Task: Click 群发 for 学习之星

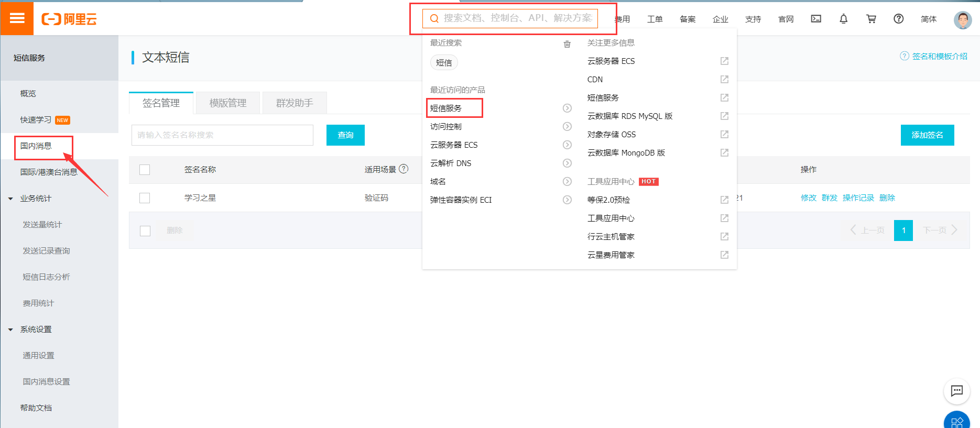Action: (x=830, y=198)
